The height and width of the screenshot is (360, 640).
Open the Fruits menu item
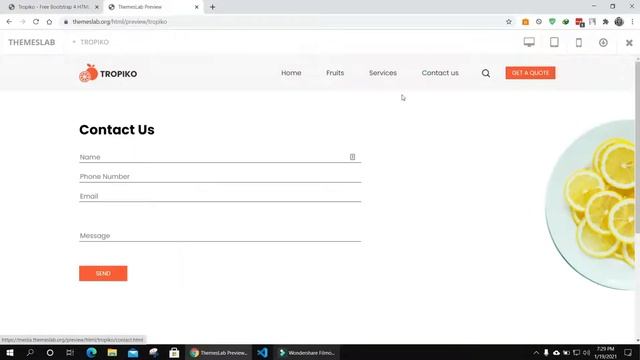pyautogui.click(x=335, y=73)
